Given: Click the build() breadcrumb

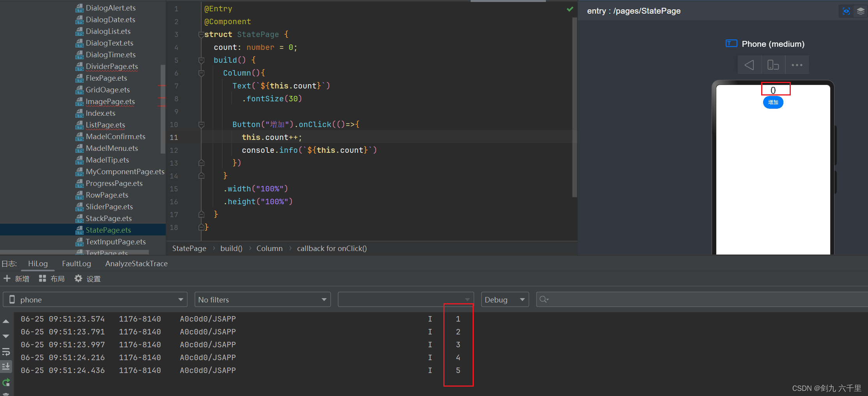Looking at the screenshot, I should [231, 248].
